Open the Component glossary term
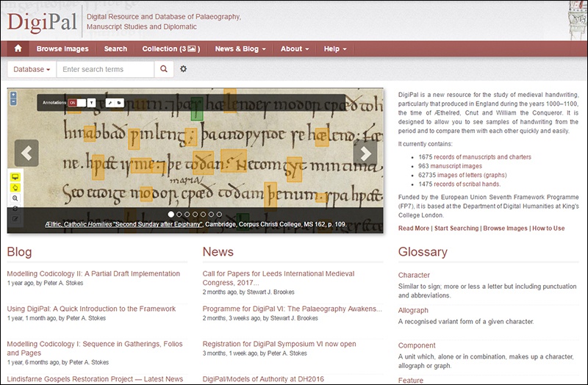Screen dimensions: 588x385 point(417,345)
